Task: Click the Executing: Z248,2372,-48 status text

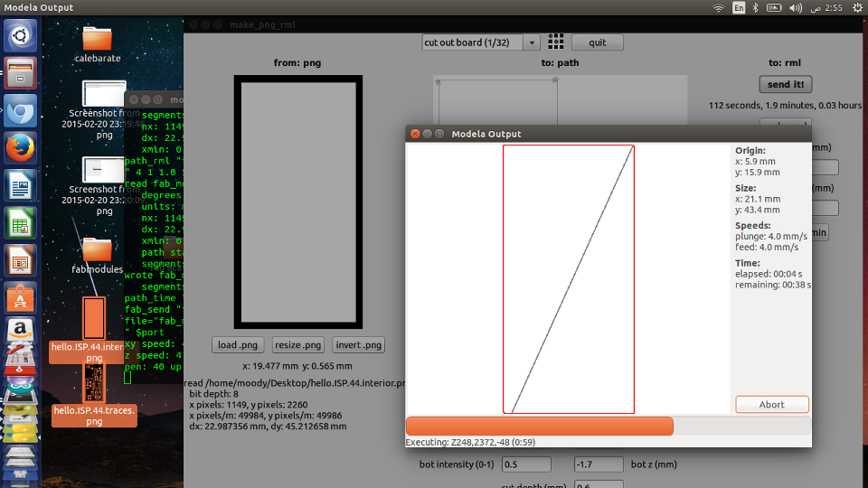Action: (x=470, y=442)
